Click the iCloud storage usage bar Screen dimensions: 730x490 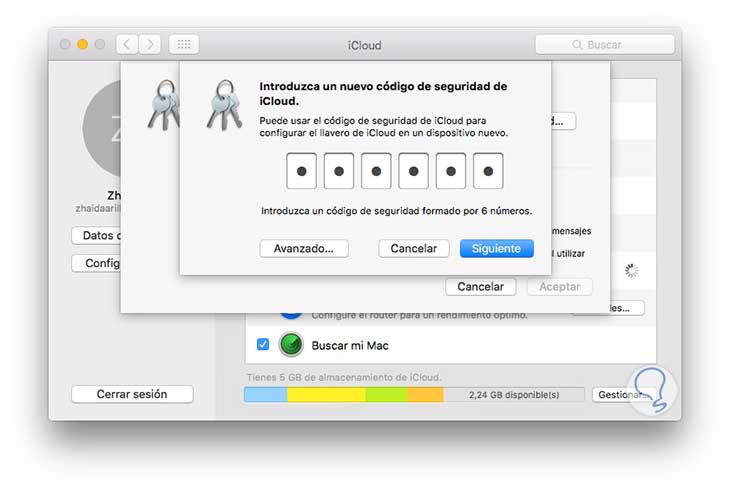(x=414, y=395)
